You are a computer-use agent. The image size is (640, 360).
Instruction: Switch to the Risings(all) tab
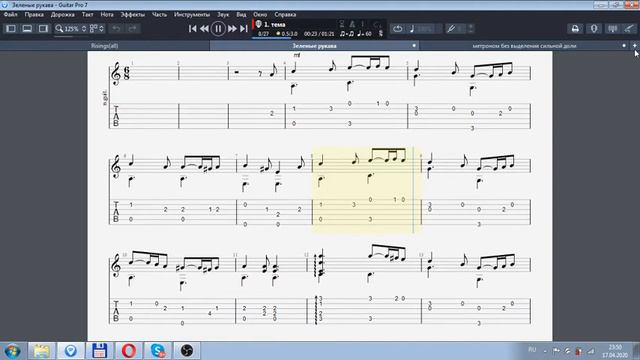105,46
